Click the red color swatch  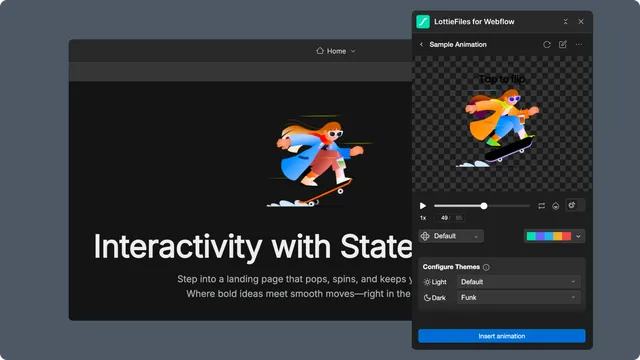(x=567, y=236)
